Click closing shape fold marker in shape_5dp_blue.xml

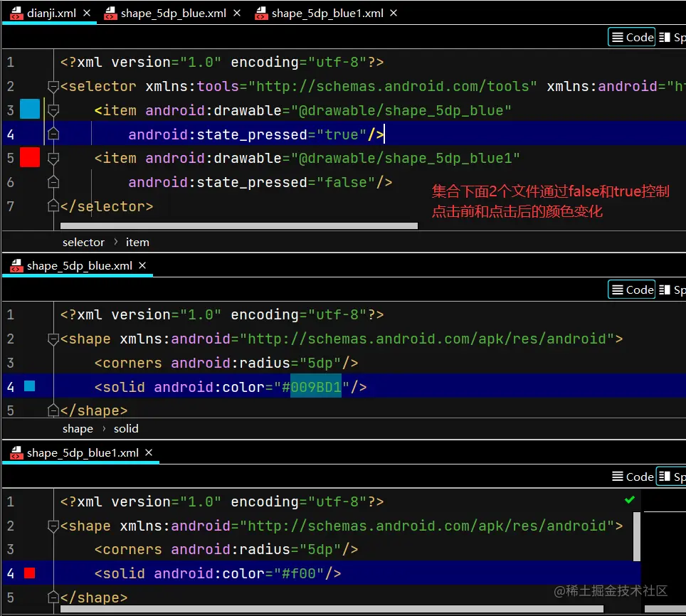coord(53,410)
